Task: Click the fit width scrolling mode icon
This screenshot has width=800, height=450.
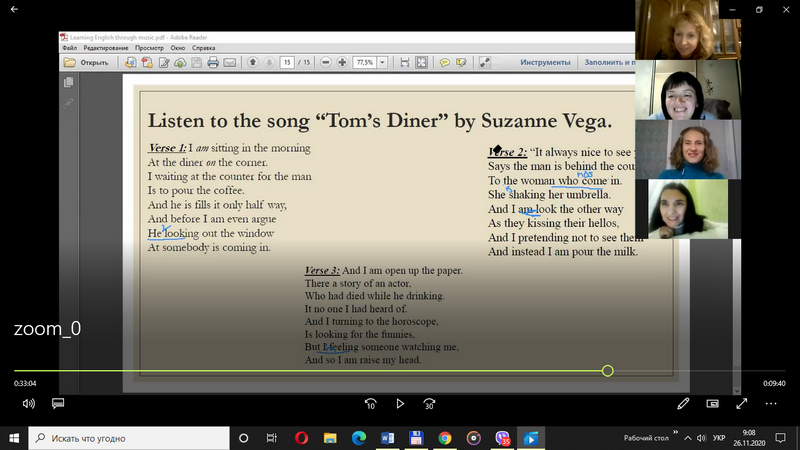Action: pos(405,62)
